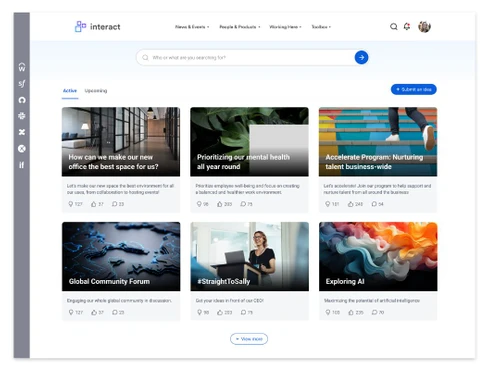500x375 pixels.
Task: Click lightbulb icon on Accelerate Program card
Action: click(x=328, y=204)
